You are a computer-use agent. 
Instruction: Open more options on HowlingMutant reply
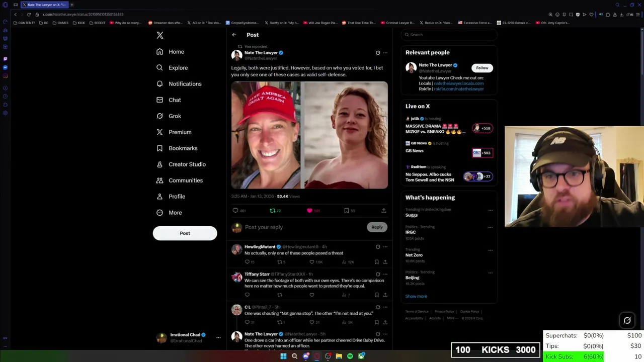tap(385, 247)
